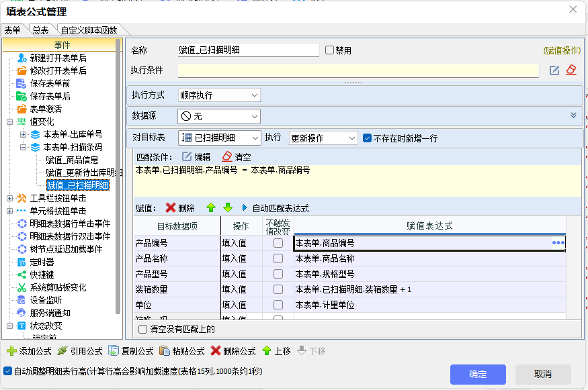Screen dimensions: 588x390
Task: Click the event tree vertical scrollbar
Action: click(118, 176)
